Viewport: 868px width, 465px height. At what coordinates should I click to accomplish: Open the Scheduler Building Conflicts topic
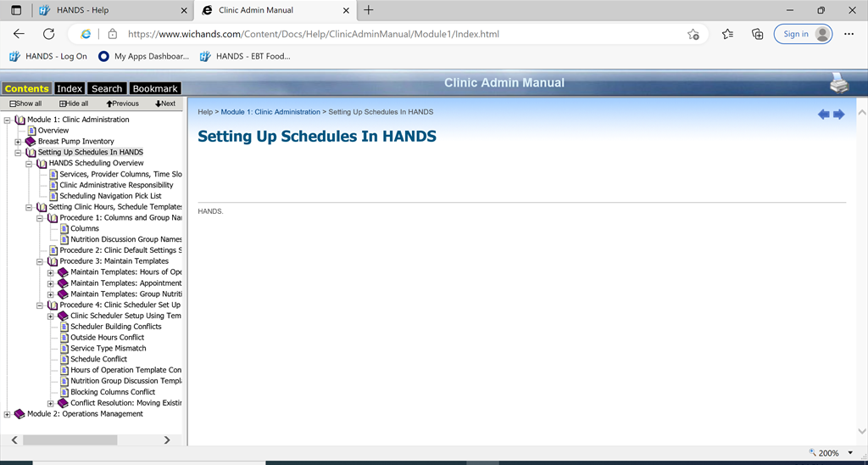pyautogui.click(x=115, y=327)
